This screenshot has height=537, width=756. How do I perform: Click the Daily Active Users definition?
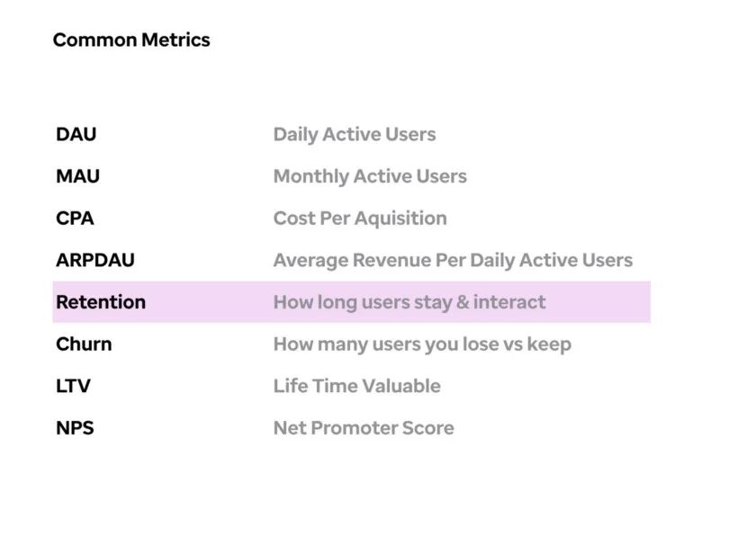(355, 135)
